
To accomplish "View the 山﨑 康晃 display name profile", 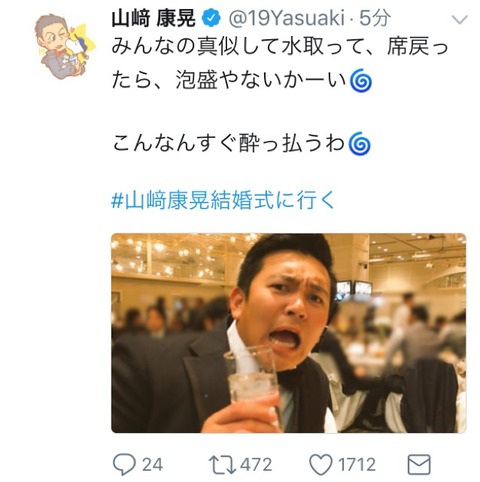I will click(x=153, y=18).
